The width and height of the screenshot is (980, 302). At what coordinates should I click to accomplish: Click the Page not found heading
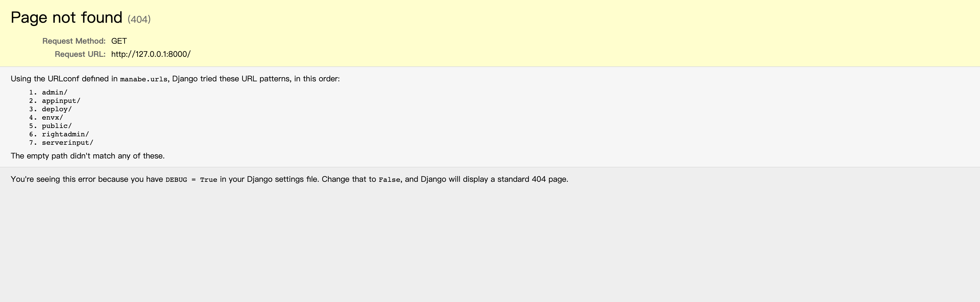pos(66,17)
